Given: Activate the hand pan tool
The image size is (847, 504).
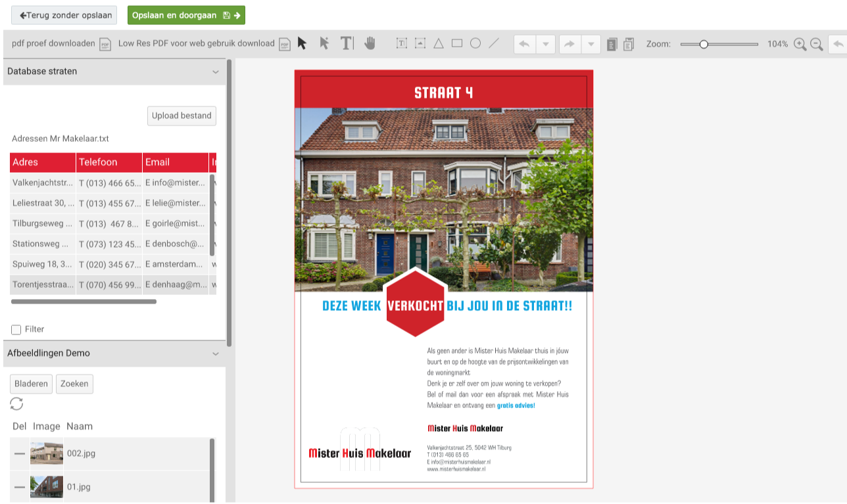Looking at the screenshot, I should [370, 43].
